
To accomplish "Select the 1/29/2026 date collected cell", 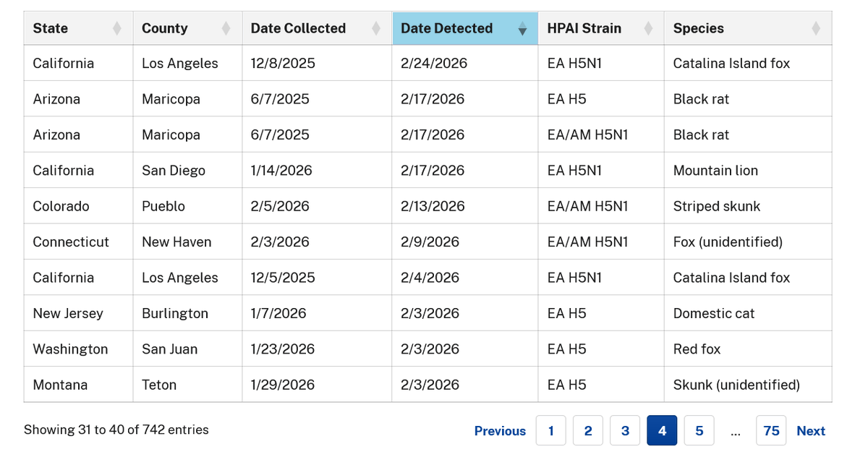I will pos(317,385).
